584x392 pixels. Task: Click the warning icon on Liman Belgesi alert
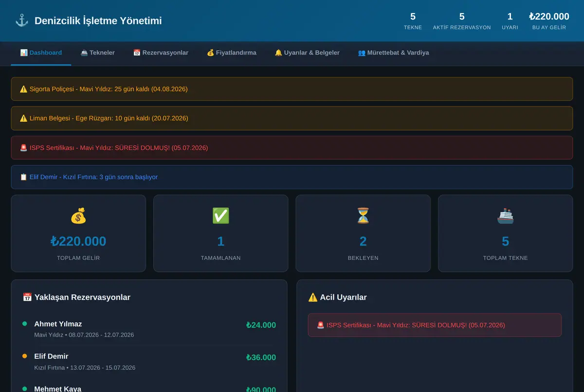point(23,118)
